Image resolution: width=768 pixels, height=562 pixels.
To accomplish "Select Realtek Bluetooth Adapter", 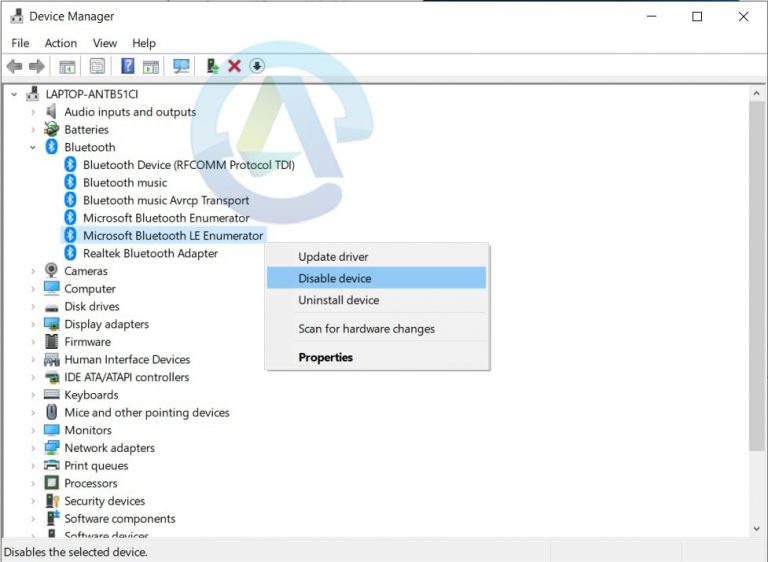I will coord(150,253).
